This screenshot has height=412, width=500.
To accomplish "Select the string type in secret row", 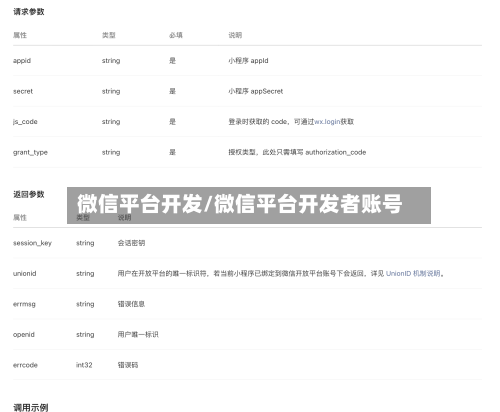I will [111, 91].
